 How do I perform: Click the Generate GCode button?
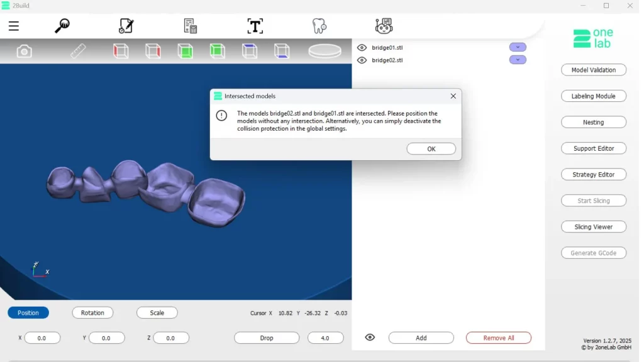[594, 253]
